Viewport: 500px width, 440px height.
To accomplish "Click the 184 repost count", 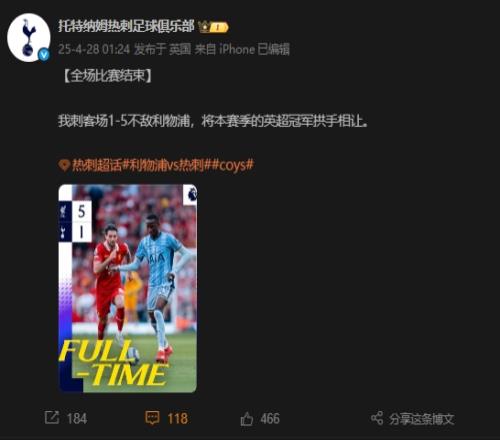I will coord(77,419).
